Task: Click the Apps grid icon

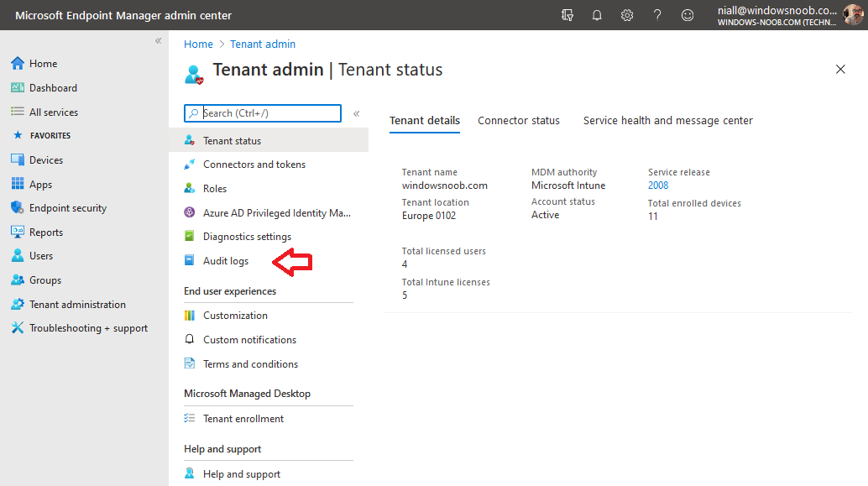Action: click(x=17, y=184)
